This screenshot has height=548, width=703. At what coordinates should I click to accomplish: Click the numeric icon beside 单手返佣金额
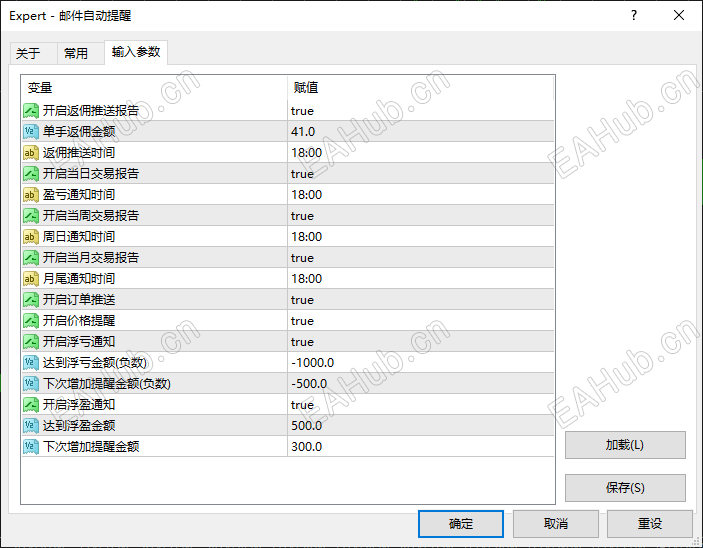[31, 132]
